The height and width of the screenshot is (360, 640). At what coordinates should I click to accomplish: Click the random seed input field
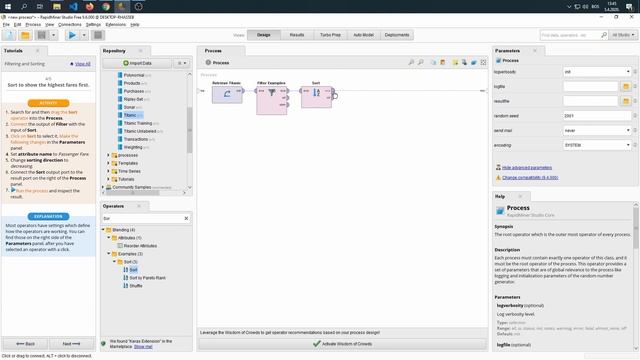(x=597, y=116)
